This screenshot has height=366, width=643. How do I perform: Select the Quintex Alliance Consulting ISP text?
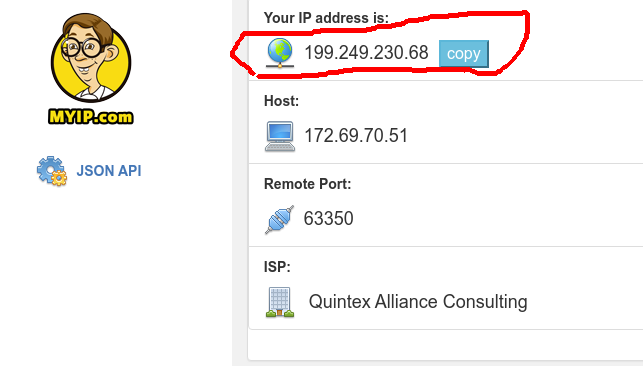tap(418, 302)
